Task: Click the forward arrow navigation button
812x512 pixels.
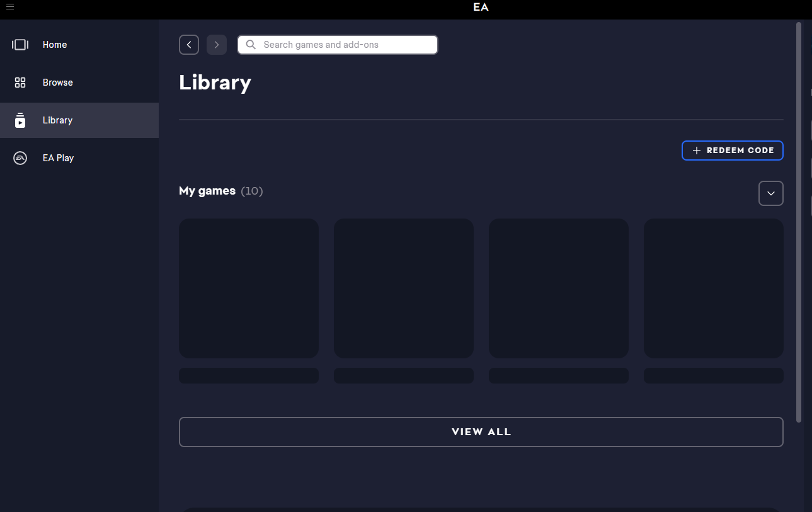Action: click(x=217, y=45)
